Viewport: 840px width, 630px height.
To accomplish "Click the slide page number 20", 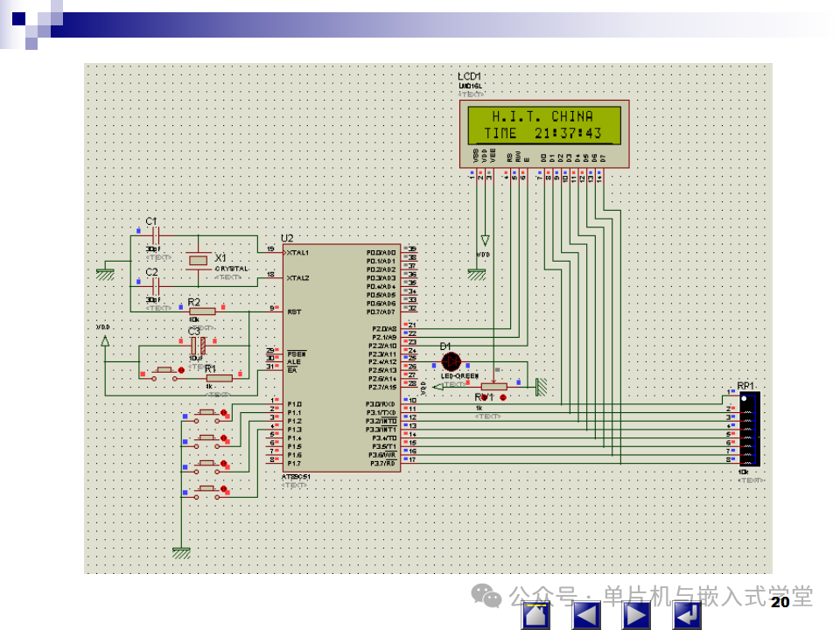I will [780, 602].
